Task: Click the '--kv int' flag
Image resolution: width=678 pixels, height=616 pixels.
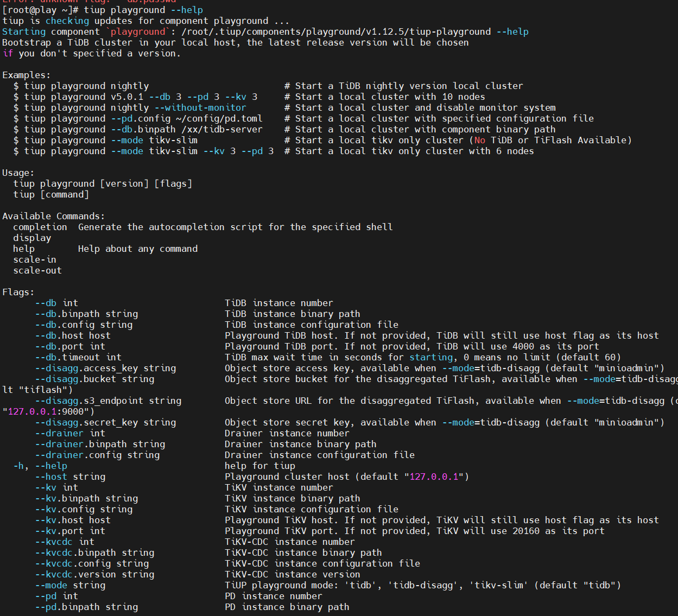Action: pyautogui.click(x=56, y=487)
